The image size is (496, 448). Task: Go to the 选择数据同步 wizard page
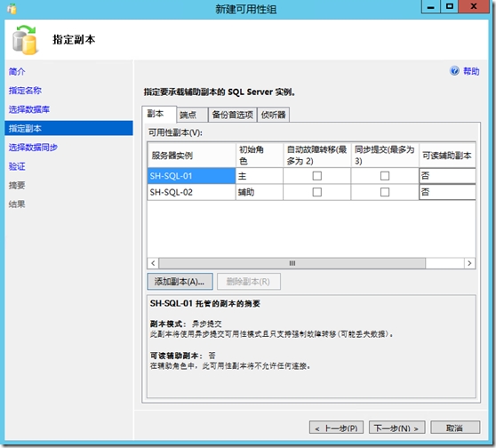pos(33,148)
